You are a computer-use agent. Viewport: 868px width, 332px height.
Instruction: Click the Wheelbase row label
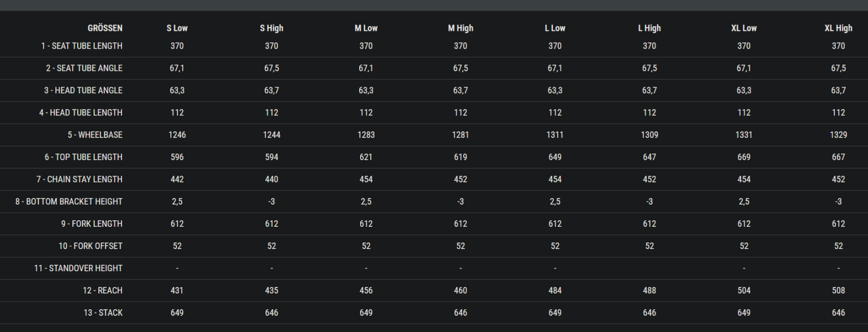tap(95, 135)
